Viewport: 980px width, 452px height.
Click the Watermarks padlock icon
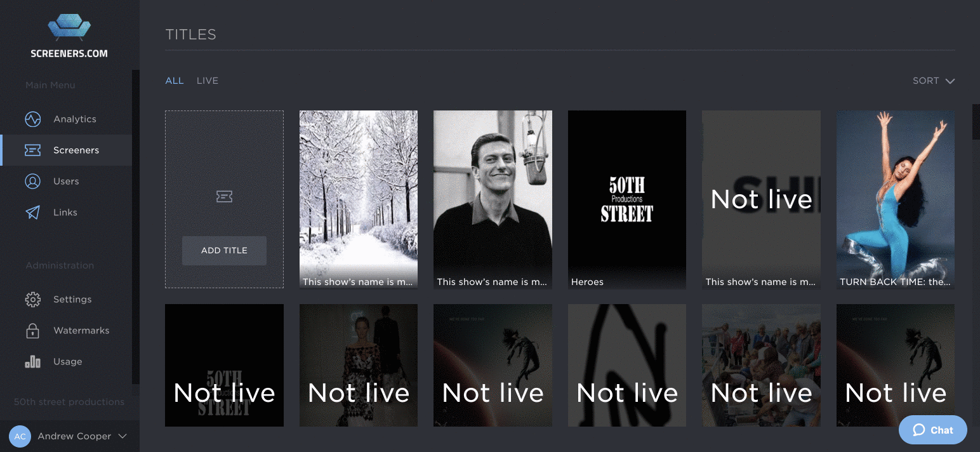point(32,331)
